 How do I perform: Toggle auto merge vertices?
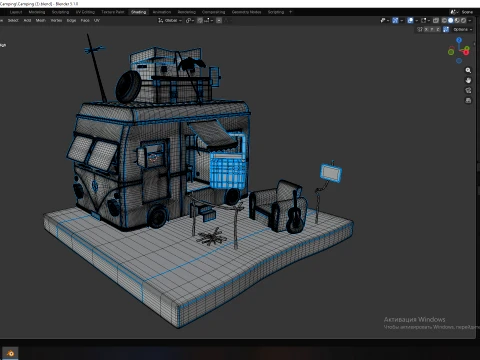[446, 29]
